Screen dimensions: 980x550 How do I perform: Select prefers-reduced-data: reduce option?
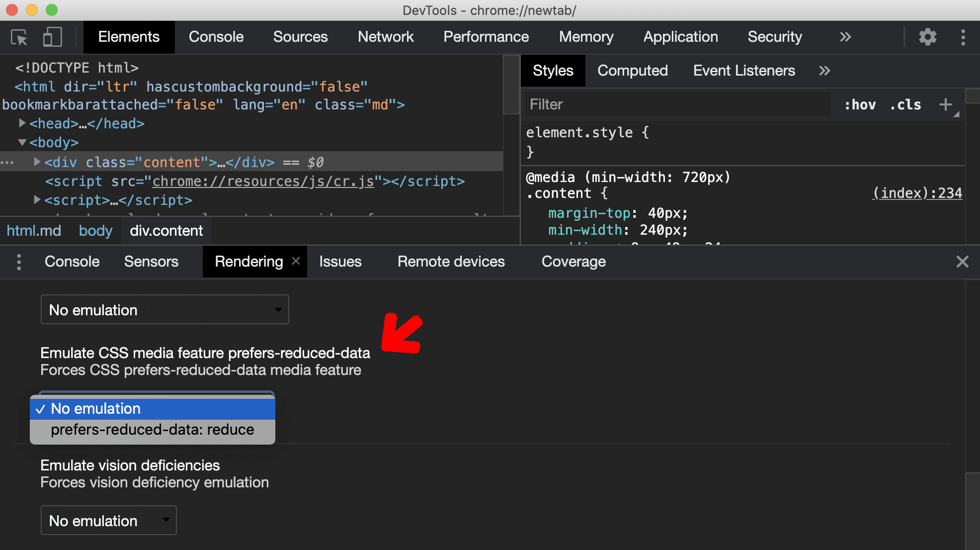click(152, 430)
